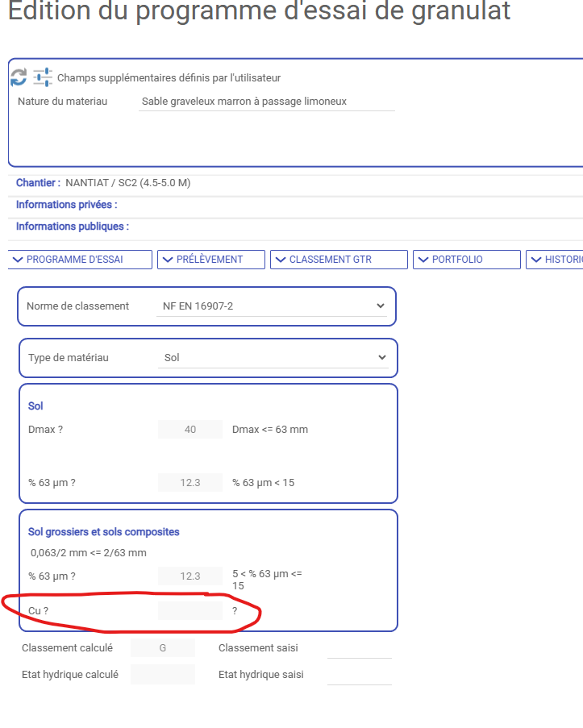Open the Type de matériau dropdown
The image size is (583, 728).
click(273, 358)
